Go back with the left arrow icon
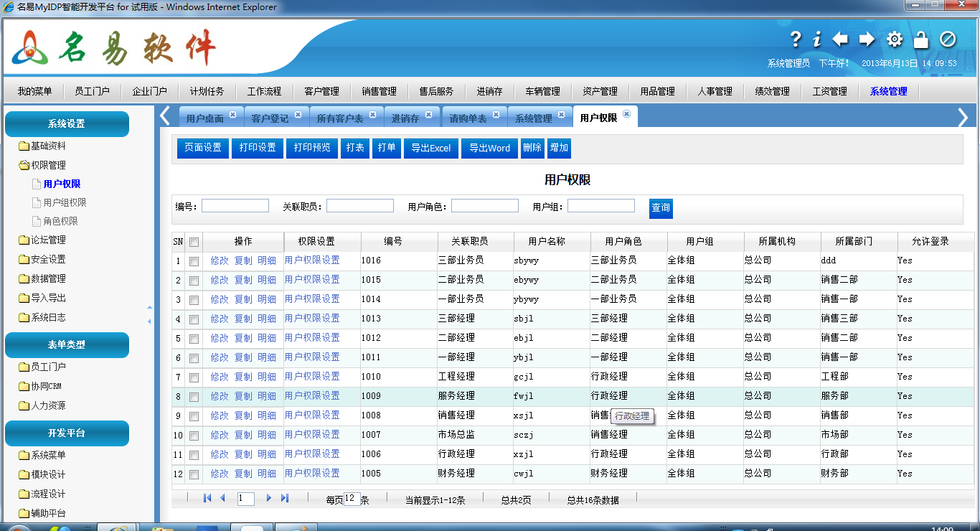This screenshot has height=531, width=980. coord(840,39)
